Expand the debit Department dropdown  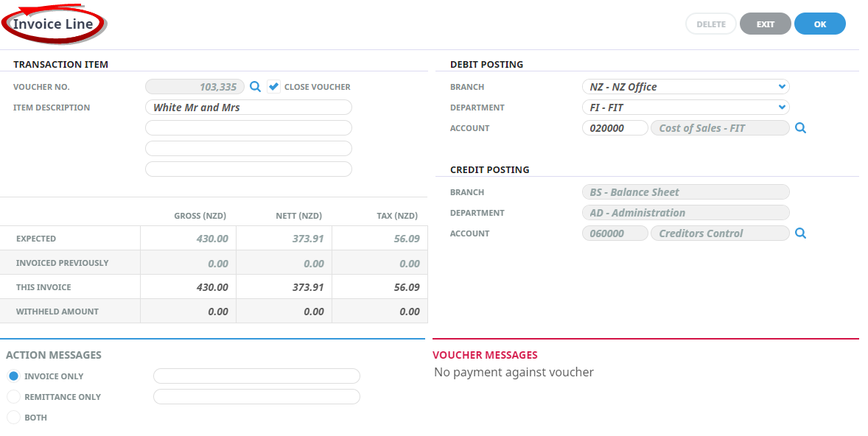tap(685, 108)
